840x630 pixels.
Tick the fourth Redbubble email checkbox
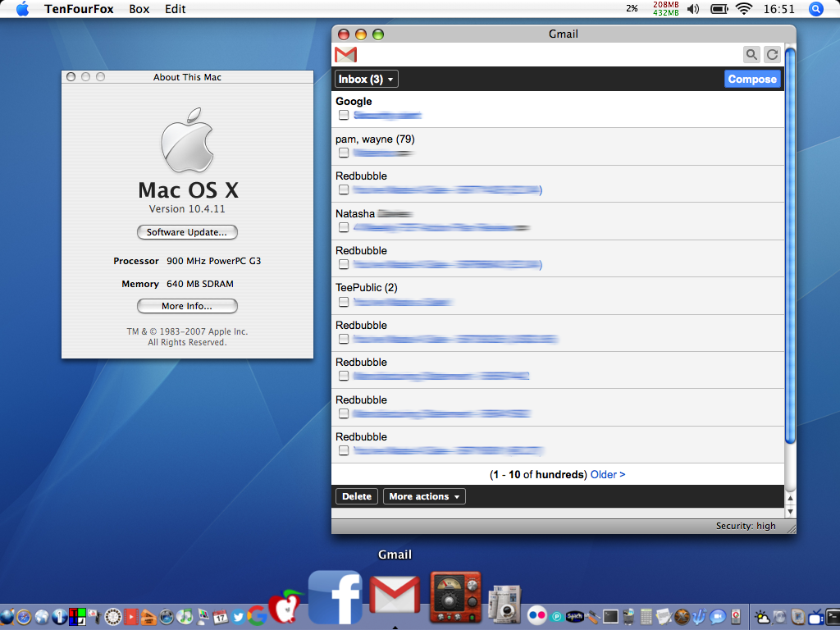[344, 376]
